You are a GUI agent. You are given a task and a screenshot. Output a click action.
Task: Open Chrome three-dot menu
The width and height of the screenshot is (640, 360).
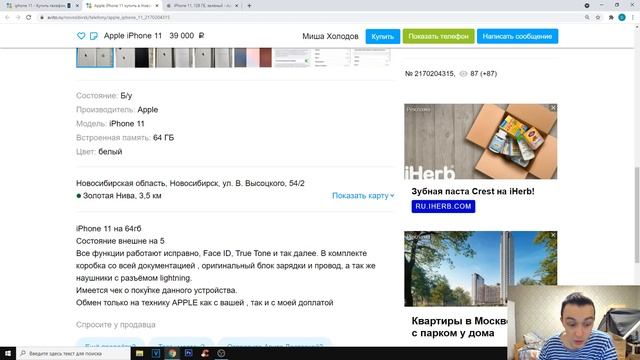[x=633, y=18]
